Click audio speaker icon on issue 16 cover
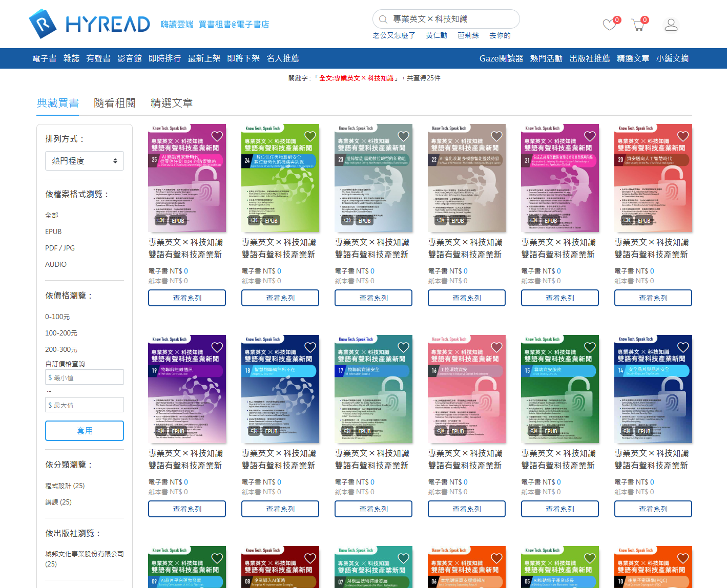727x588 pixels. click(x=441, y=431)
